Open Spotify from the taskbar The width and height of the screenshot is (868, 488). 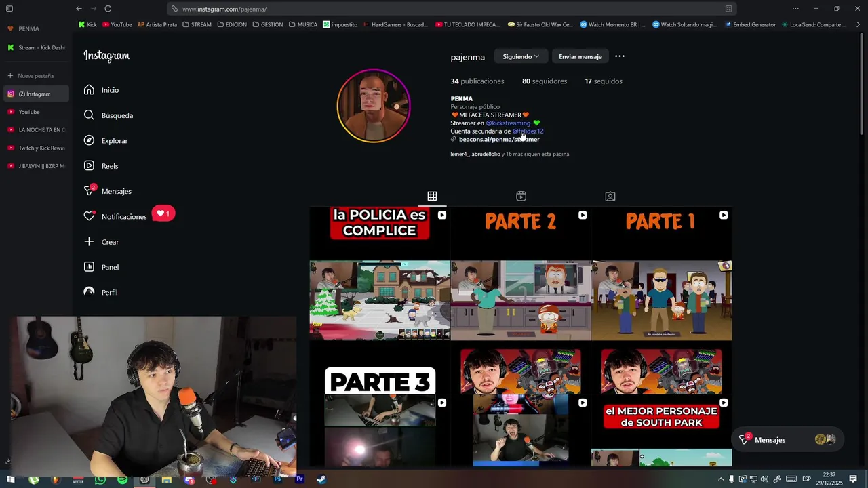[x=122, y=479]
